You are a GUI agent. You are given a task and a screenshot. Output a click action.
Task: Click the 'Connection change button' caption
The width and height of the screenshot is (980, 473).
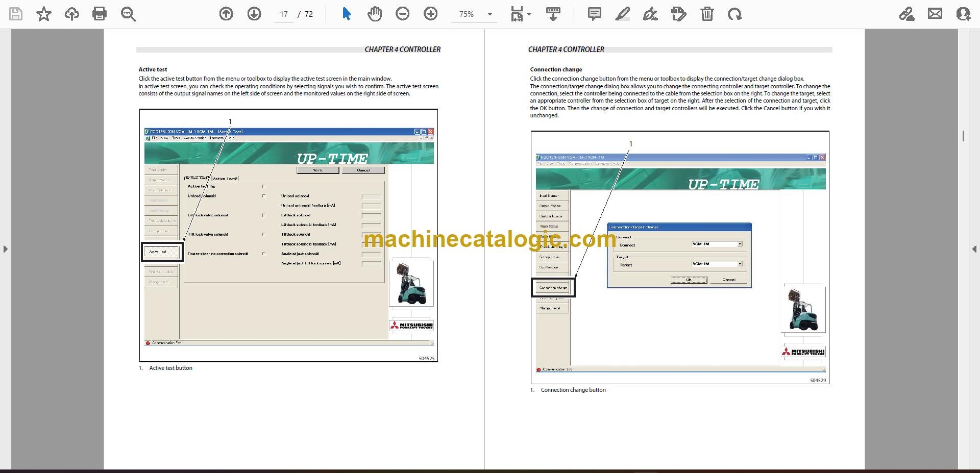pyautogui.click(x=573, y=390)
